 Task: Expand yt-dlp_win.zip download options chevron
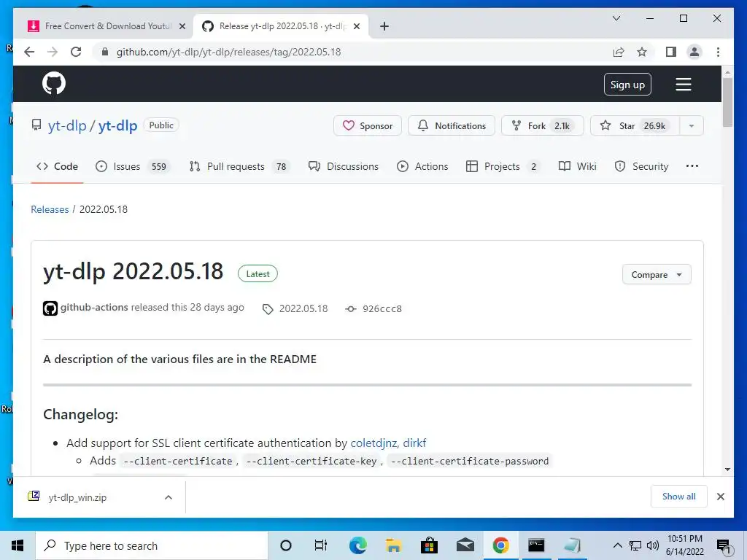pos(169,497)
